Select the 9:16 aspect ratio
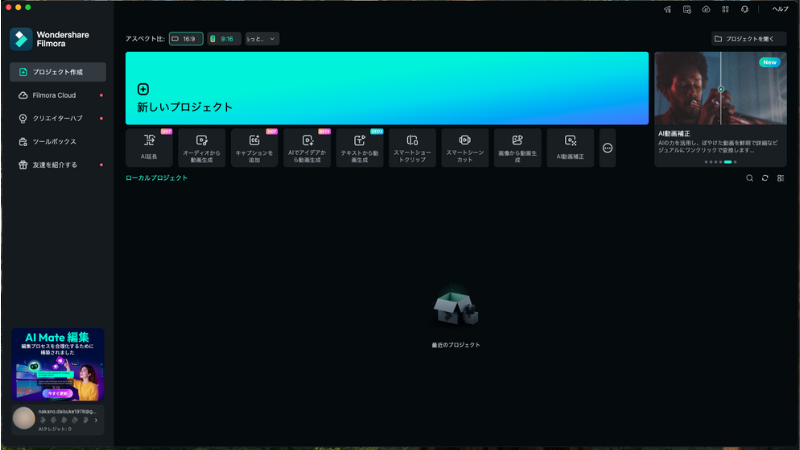Screen dimensions: 800x450 (224, 39)
